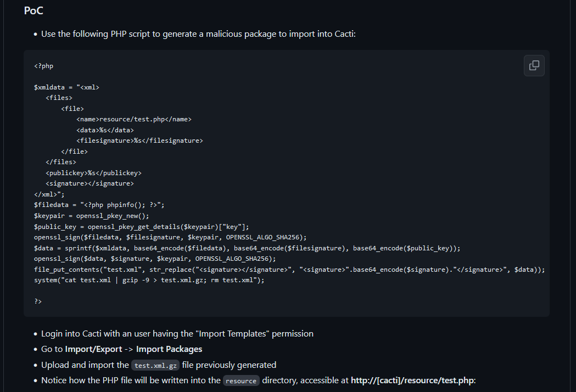Click the PoC heading
Image resolution: width=576 pixels, height=392 pixels.
[33, 10]
